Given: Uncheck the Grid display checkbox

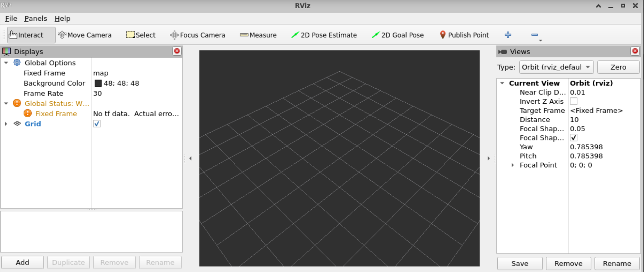Looking at the screenshot, I should [97, 124].
